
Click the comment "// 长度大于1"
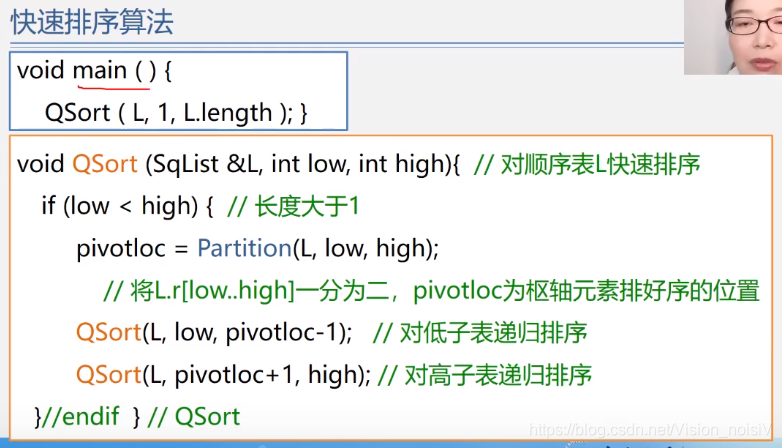pyautogui.click(x=293, y=206)
